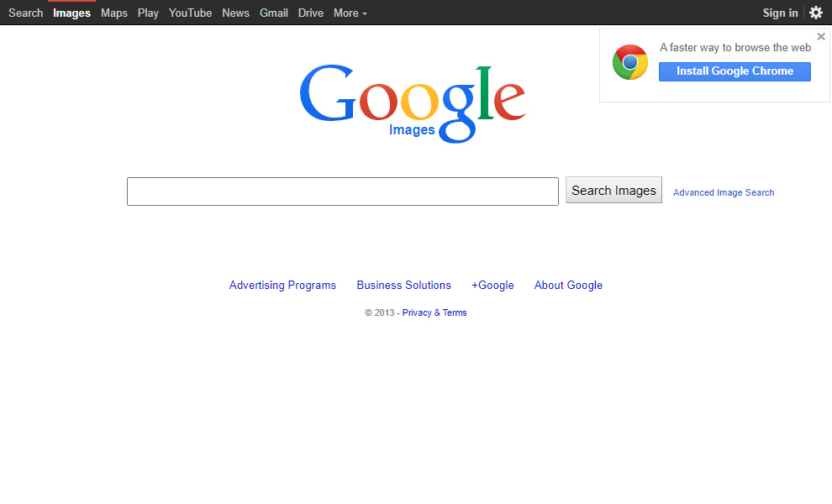Expand the More dropdown in top bar
The width and height of the screenshot is (832, 504).
pos(350,13)
